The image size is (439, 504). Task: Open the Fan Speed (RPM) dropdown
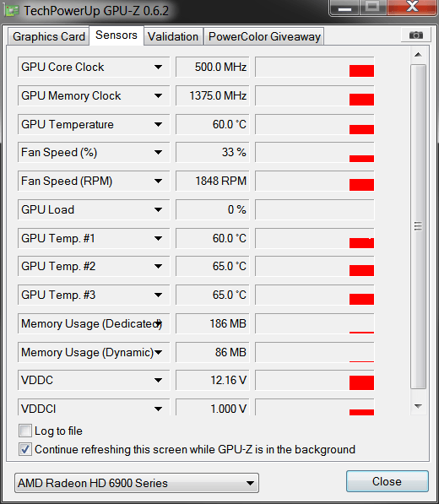pos(158,181)
